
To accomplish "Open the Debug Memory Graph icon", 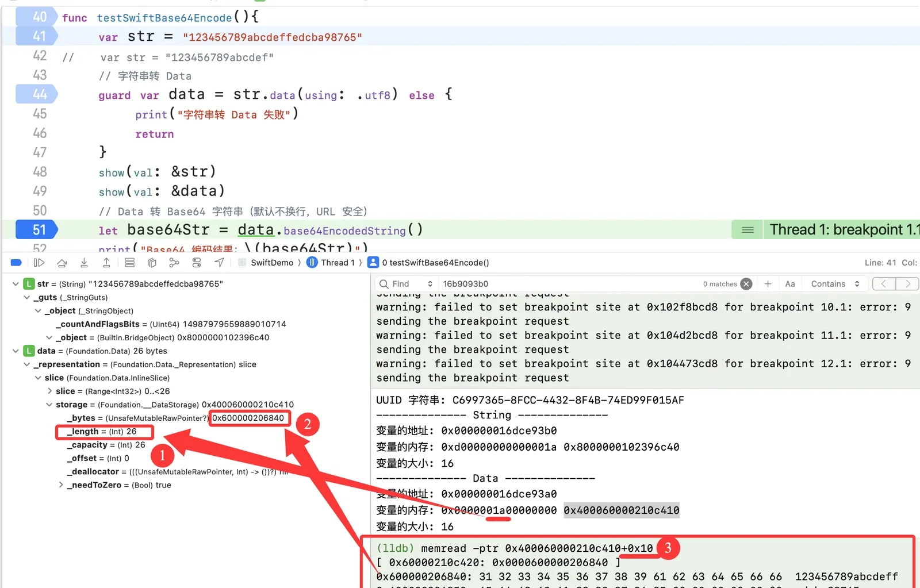I will [x=174, y=263].
